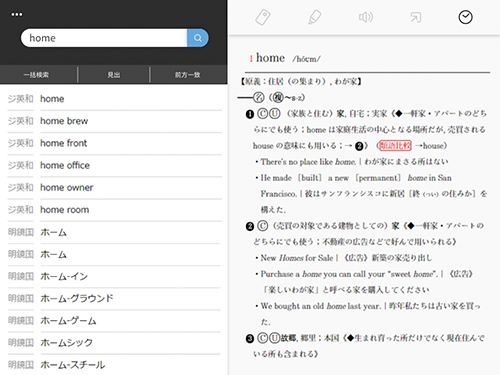Click the red 類語比較 label
The height and width of the screenshot is (375, 500).
click(x=395, y=146)
